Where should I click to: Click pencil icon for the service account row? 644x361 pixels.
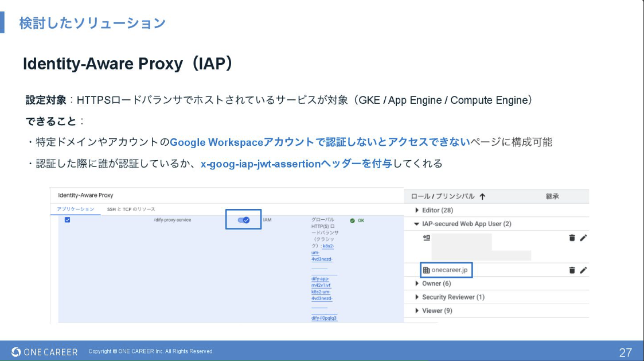[583, 238]
